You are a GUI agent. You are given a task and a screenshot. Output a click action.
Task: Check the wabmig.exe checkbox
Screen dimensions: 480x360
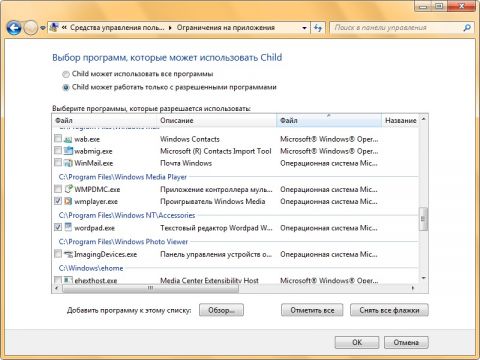(58, 150)
